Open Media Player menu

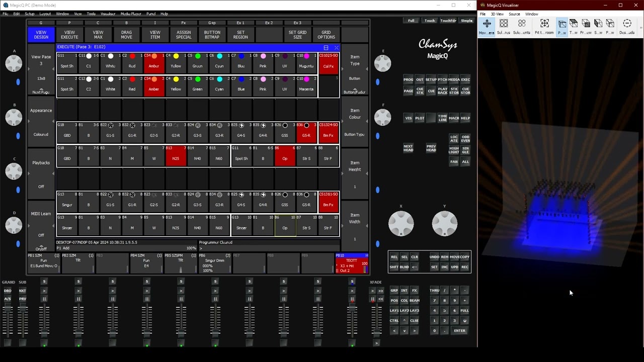131,14
